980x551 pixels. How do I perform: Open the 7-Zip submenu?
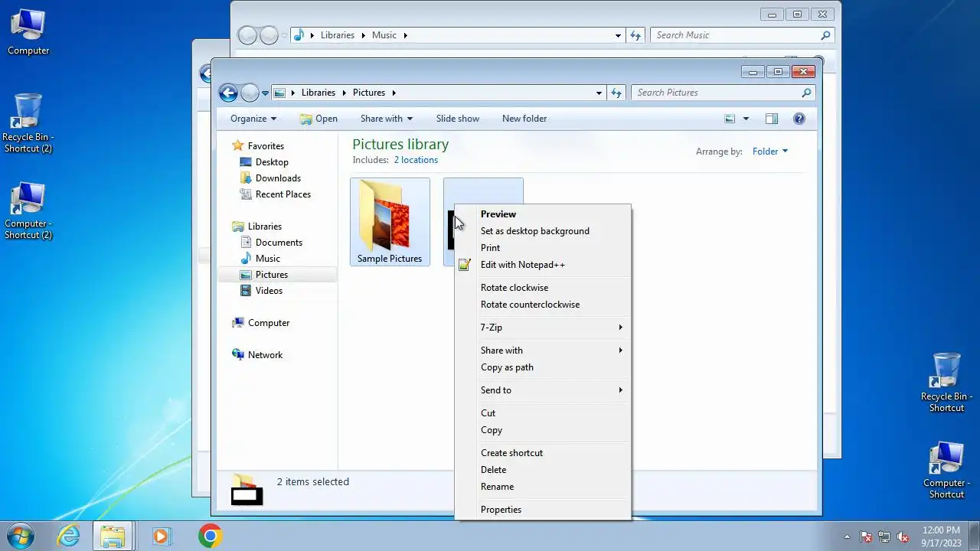(x=543, y=328)
